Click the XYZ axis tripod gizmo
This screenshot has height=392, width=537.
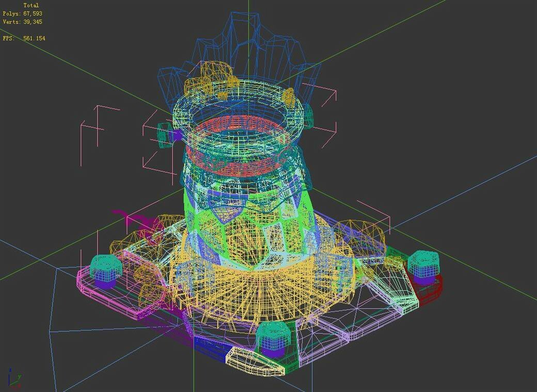[x=14, y=379]
